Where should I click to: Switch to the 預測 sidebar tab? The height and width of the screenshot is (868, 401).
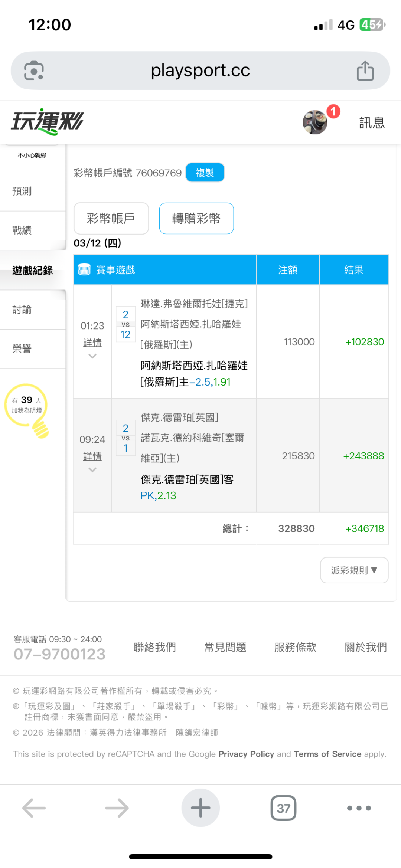(x=22, y=191)
